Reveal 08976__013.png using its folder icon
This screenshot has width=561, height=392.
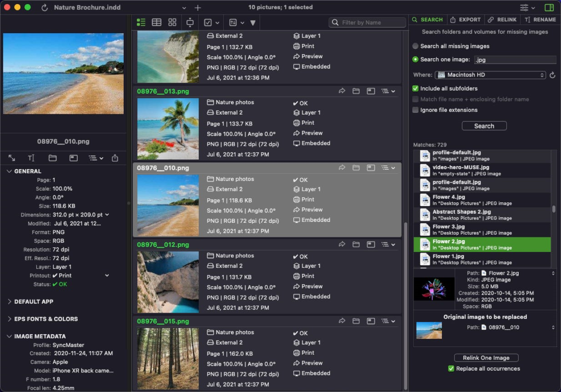(356, 91)
